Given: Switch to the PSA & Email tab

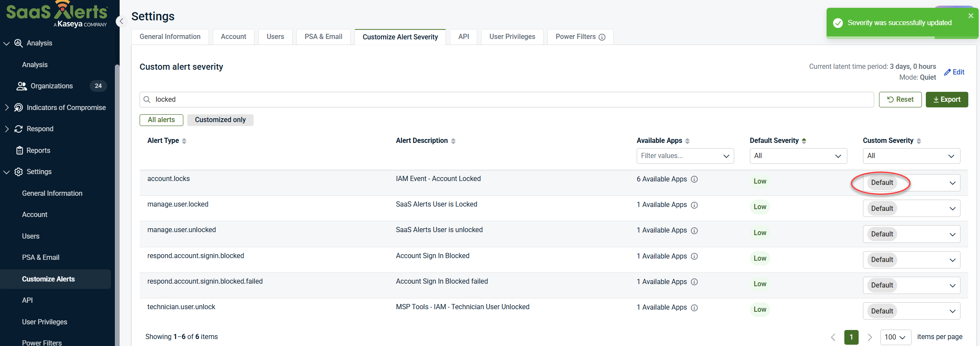Looking at the screenshot, I should 323,37.
